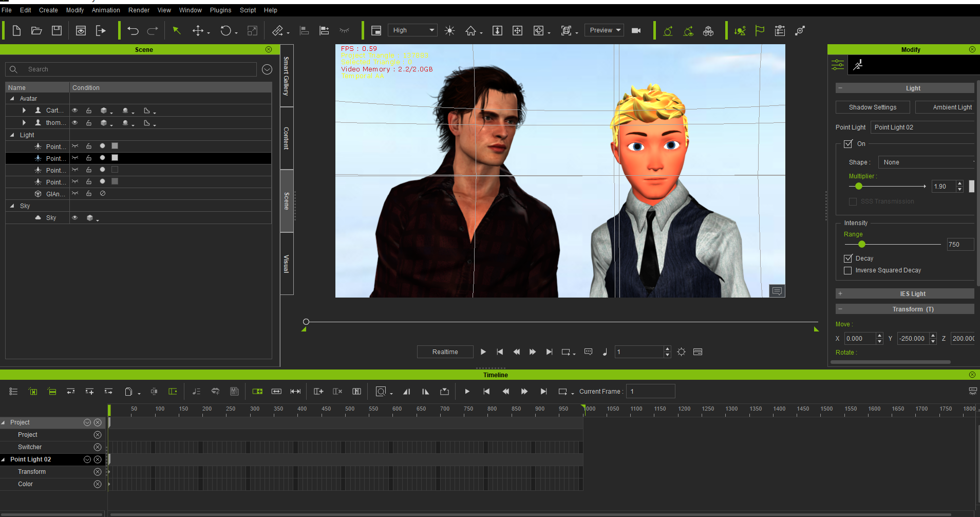The image size is (980, 517).
Task: Click the camera record icon
Action: pyautogui.click(x=636, y=31)
